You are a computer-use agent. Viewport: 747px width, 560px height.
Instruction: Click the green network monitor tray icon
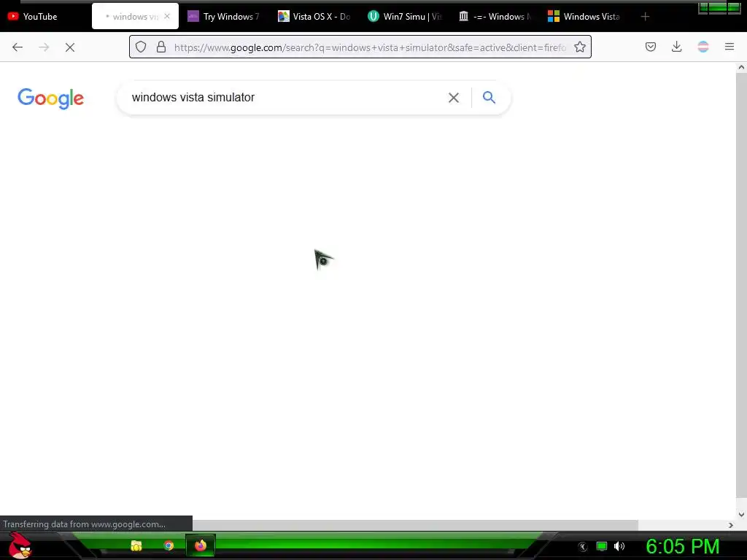602,546
